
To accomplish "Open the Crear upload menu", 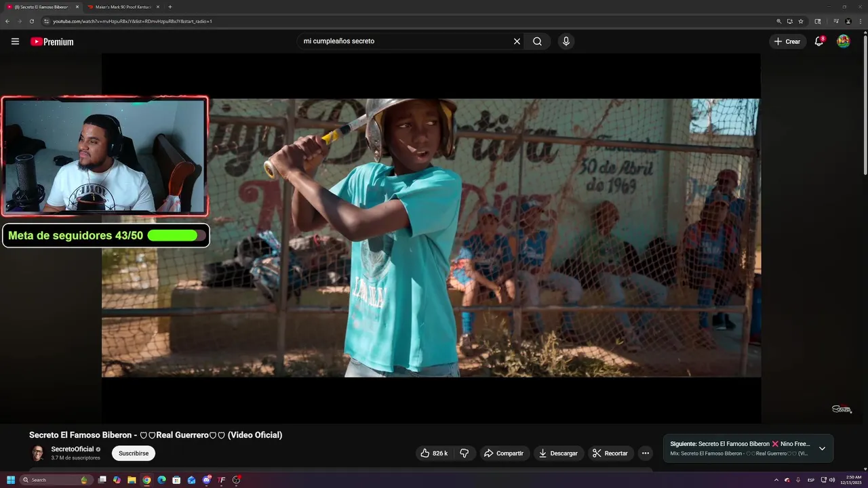I will point(787,41).
